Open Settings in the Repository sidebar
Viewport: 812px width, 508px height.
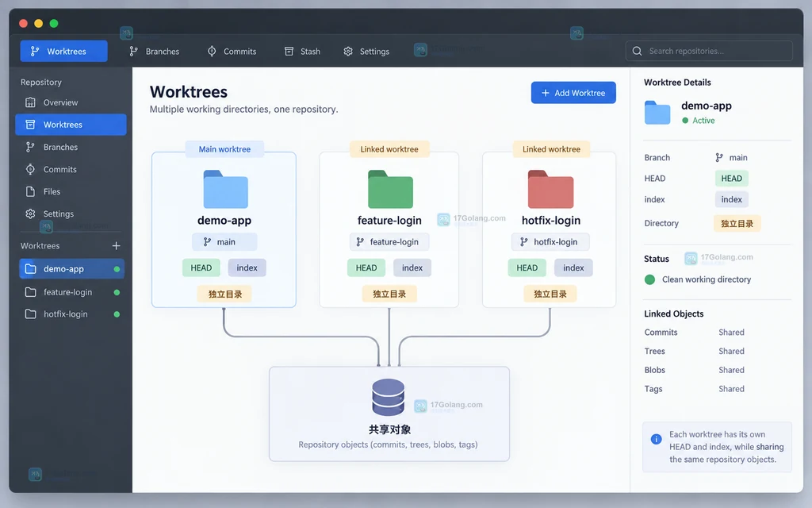[71, 214]
